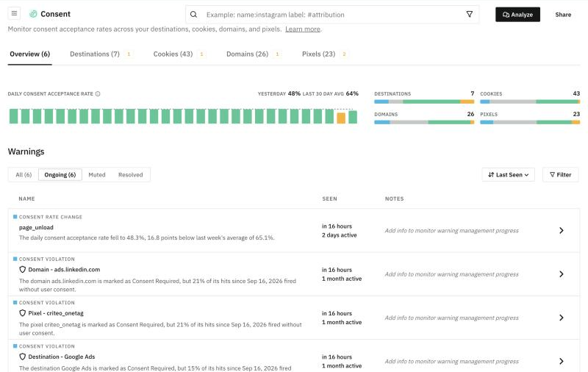
Task: Click the Share button
Action: coord(563,15)
